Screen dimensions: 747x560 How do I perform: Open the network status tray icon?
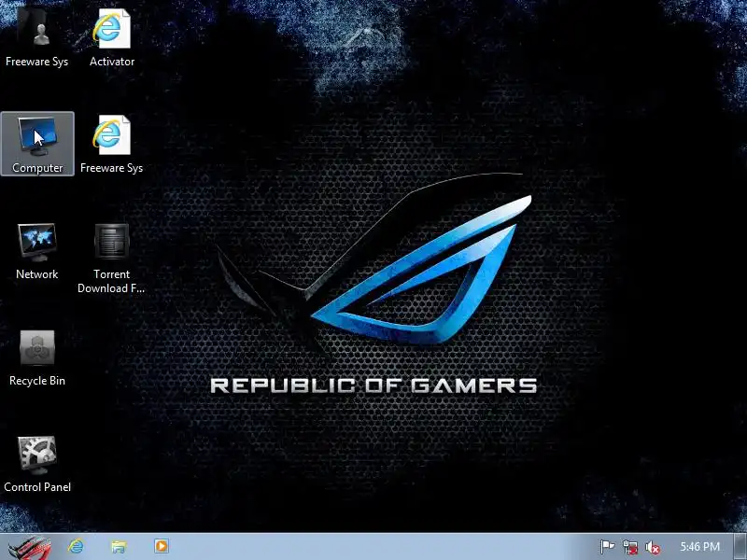629,547
